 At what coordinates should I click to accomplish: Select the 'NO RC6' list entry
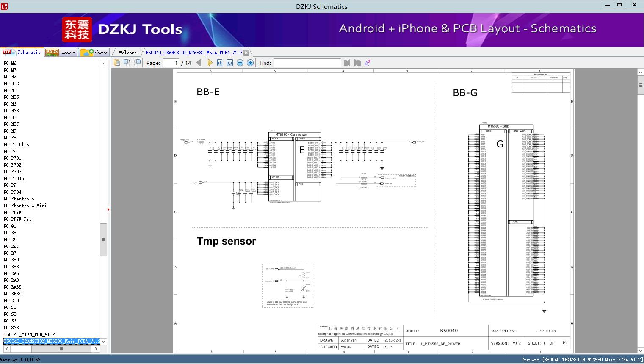click(x=11, y=300)
